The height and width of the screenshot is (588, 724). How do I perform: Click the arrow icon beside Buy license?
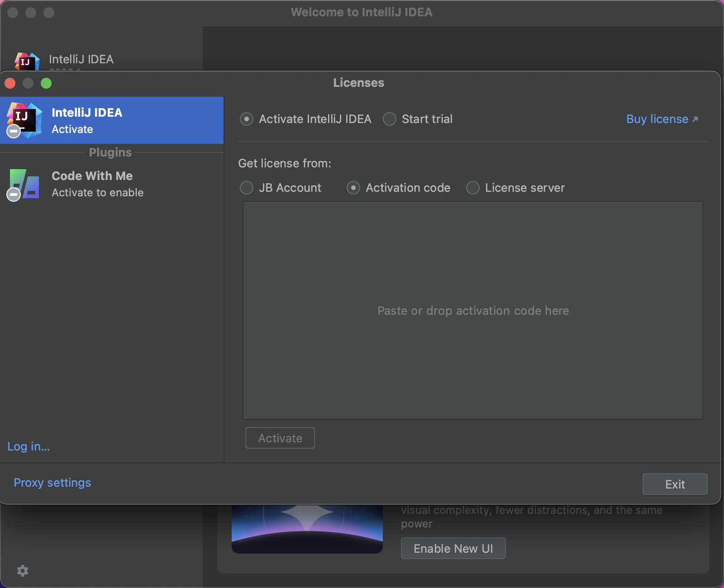695,119
